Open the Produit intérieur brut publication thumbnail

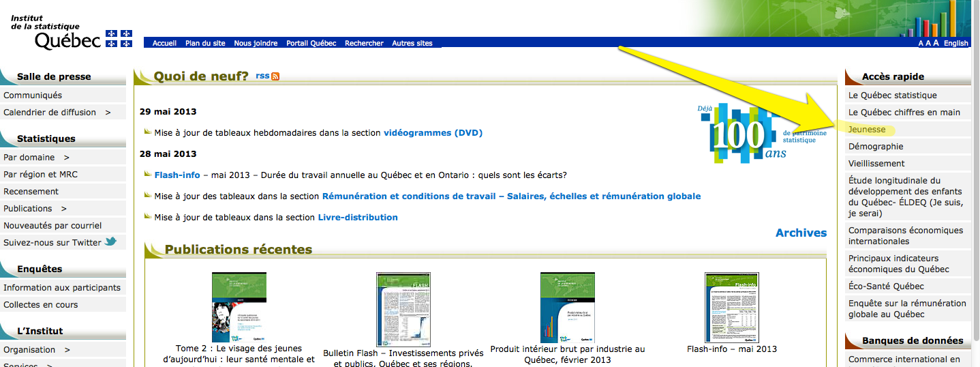click(568, 307)
